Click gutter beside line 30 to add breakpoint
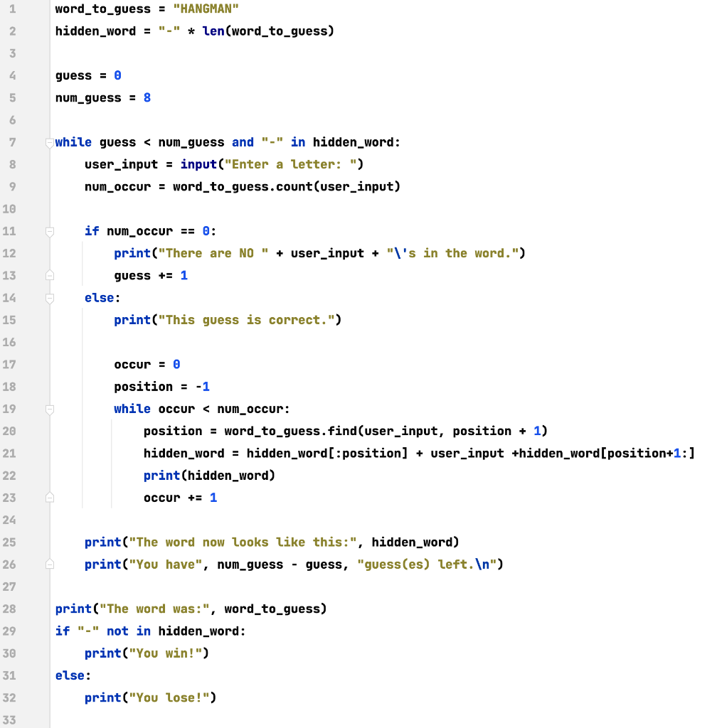The image size is (717, 728). click(32, 653)
